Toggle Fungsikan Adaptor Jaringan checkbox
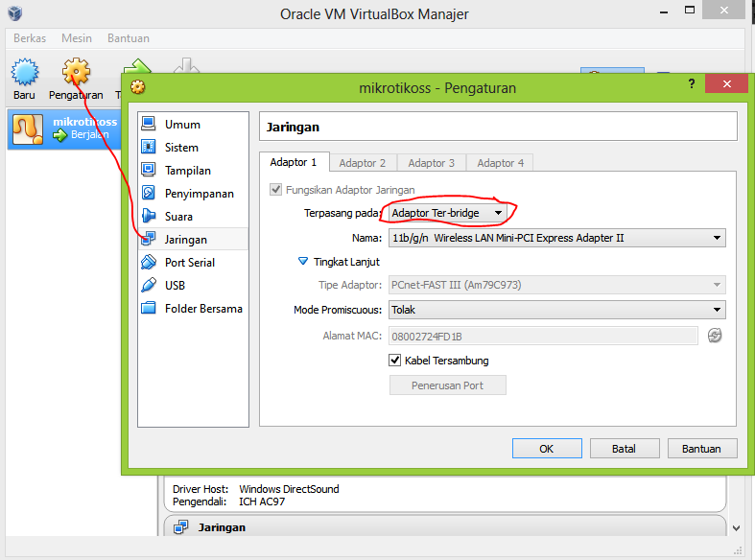Screen dimensions: 755x560 [x=275, y=190]
